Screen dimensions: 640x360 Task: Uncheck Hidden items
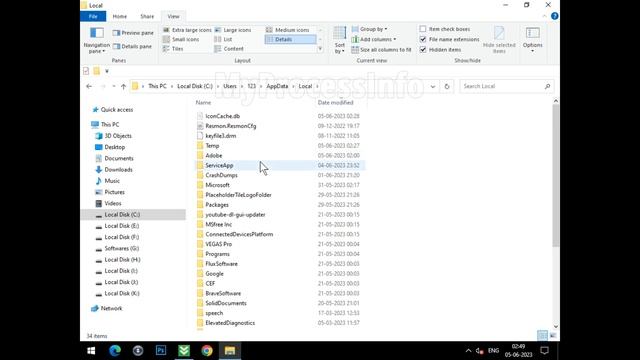tap(423, 49)
